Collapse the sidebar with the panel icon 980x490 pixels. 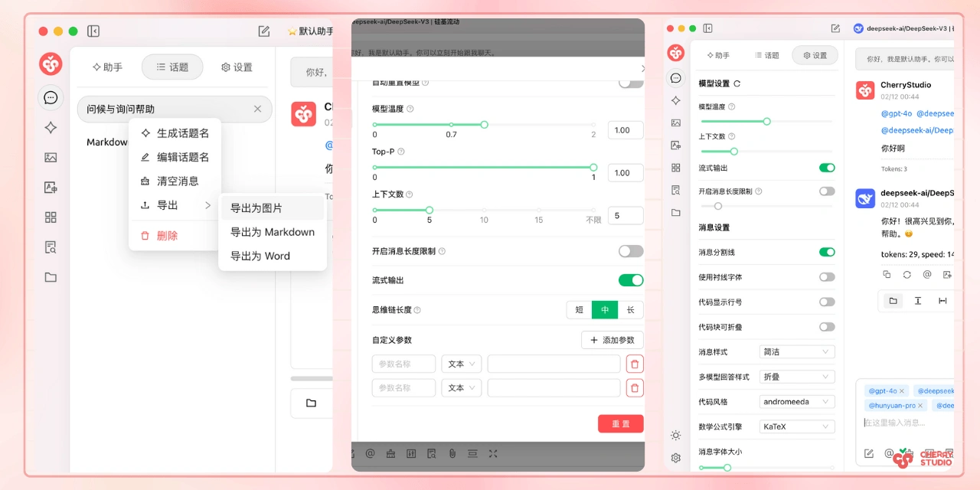pyautogui.click(x=93, y=31)
